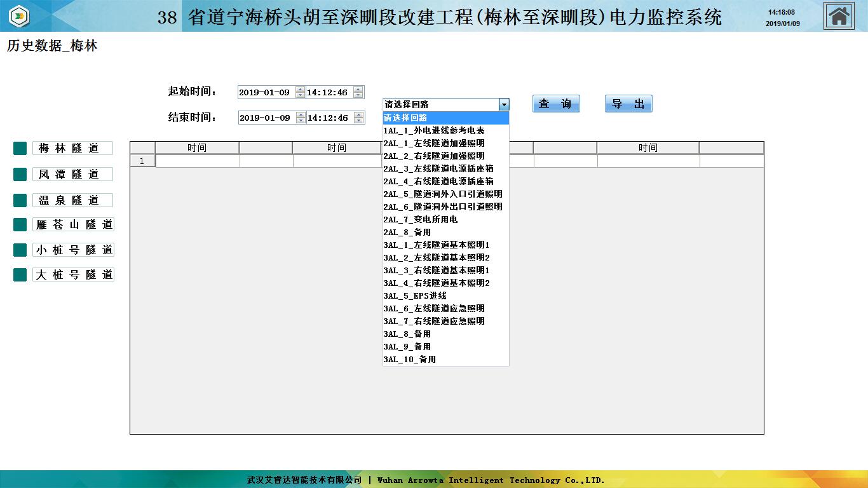Open the start date spinner arrows
The image size is (868, 488).
click(x=300, y=92)
